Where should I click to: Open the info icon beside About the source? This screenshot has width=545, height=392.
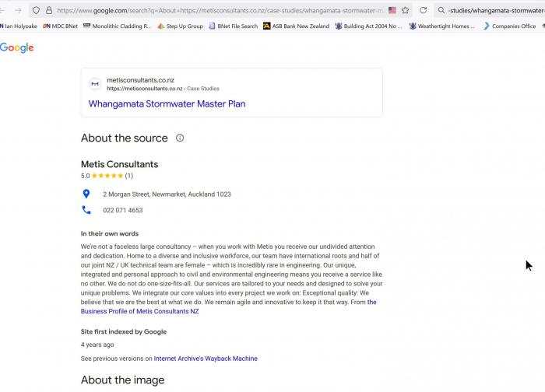(x=180, y=138)
